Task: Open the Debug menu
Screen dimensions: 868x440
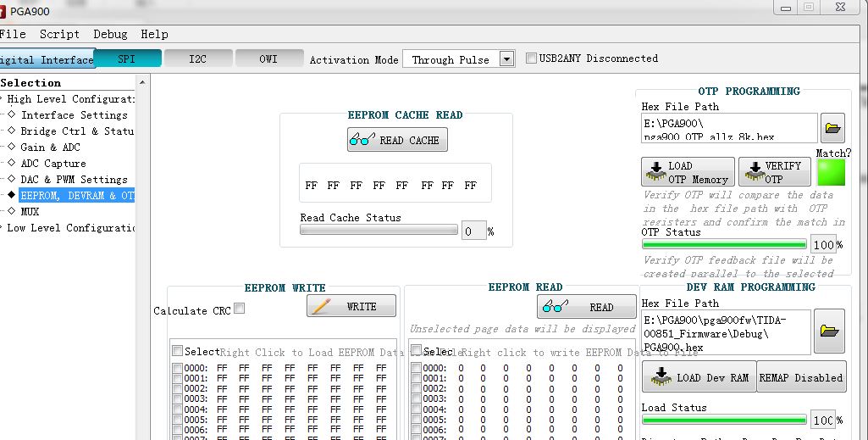Action: pos(110,34)
